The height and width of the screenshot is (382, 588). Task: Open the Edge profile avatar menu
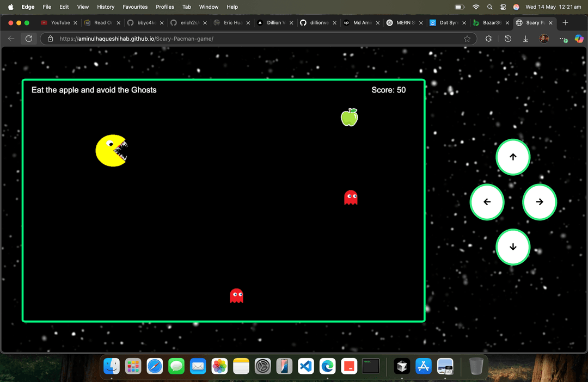coord(543,39)
